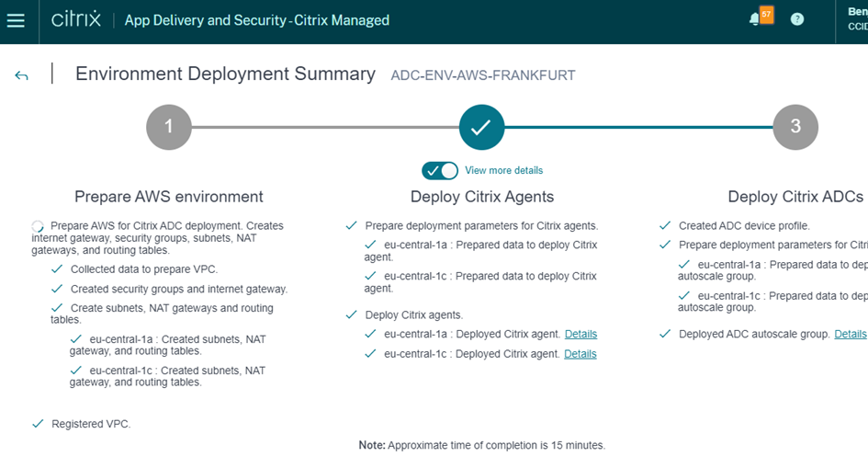Open Details link for eu-central-1c agent
This screenshot has width=868, height=468.
(x=581, y=354)
